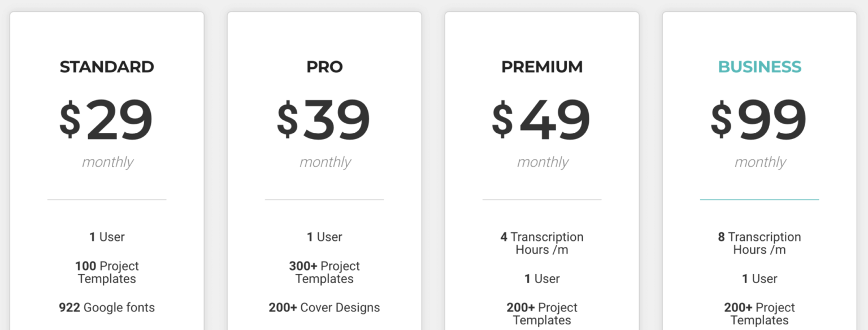
Task: Select the teal BUSINESS plan heading
Action: click(x=759, y=67)
